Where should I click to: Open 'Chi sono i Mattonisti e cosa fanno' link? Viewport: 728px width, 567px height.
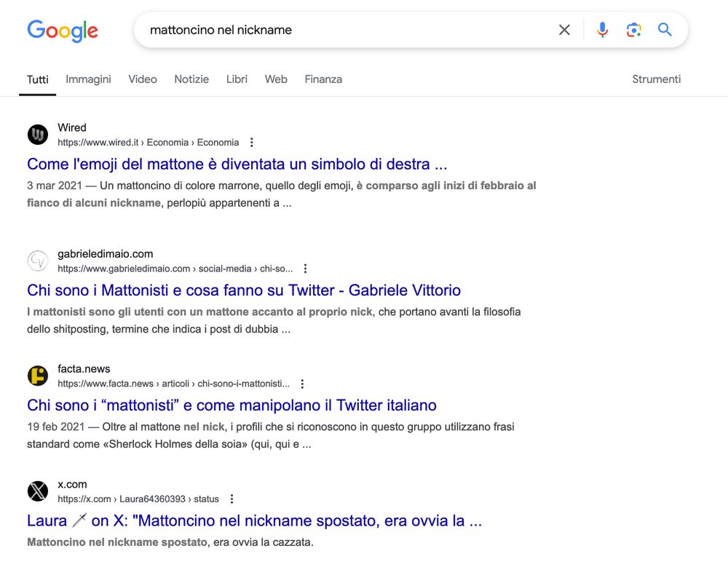[x=244, y=290]
